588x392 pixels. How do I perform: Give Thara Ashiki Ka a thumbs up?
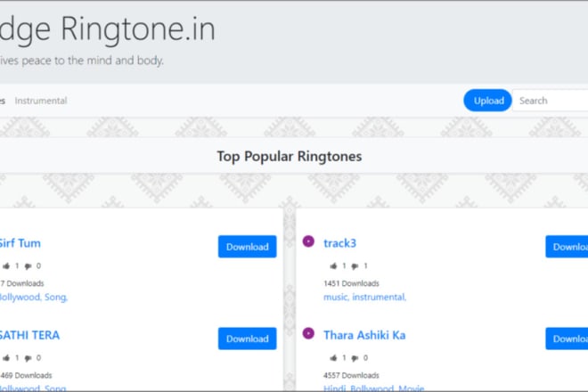pyautogui.click(x=333, y=358)
